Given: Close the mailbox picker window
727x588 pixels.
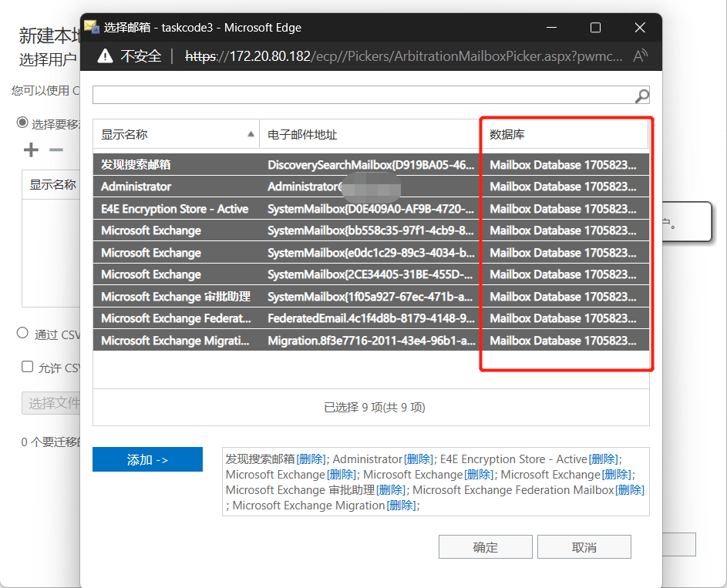Looking at the screenshot, I should [640, 28].
